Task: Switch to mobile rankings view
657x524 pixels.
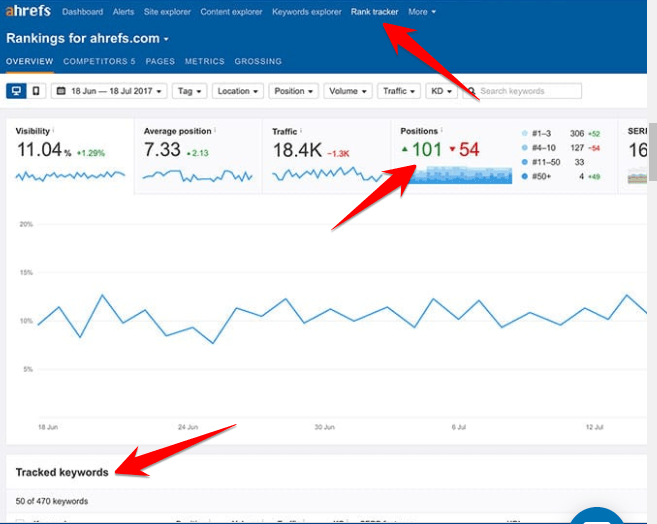Action: pos(36,91)
